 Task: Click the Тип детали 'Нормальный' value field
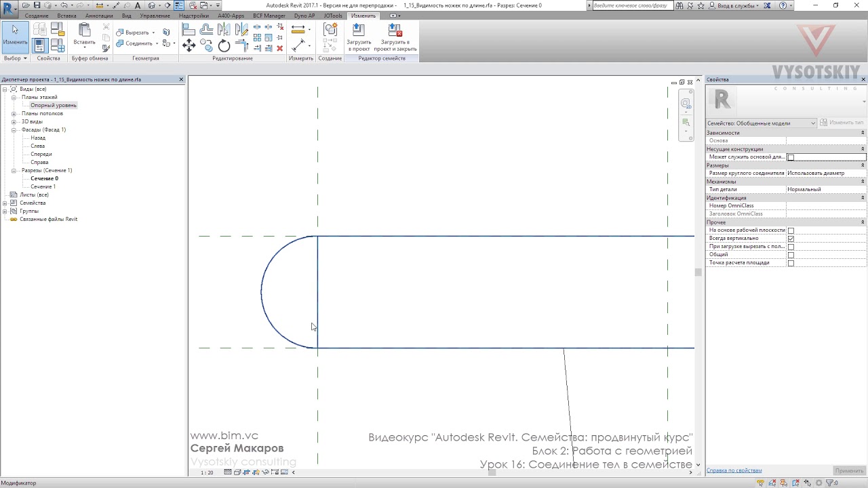tap(826, 190)
